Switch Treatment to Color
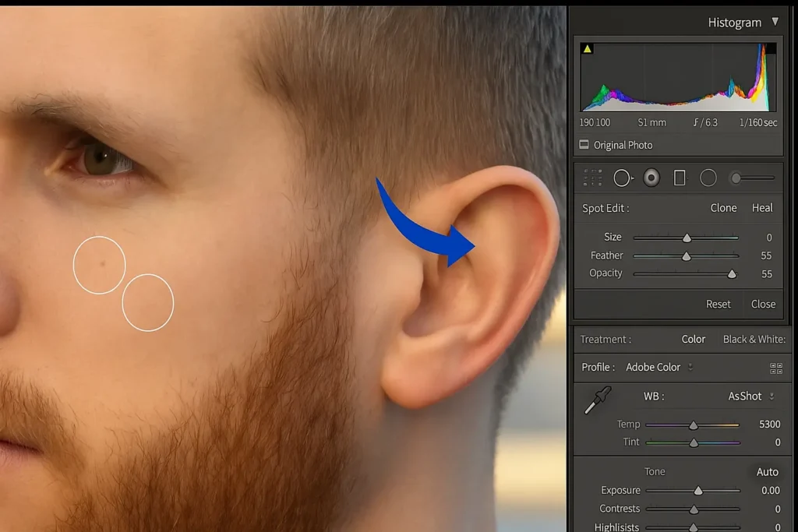Viewport: 798px width, 532px height. coord(694,339)
